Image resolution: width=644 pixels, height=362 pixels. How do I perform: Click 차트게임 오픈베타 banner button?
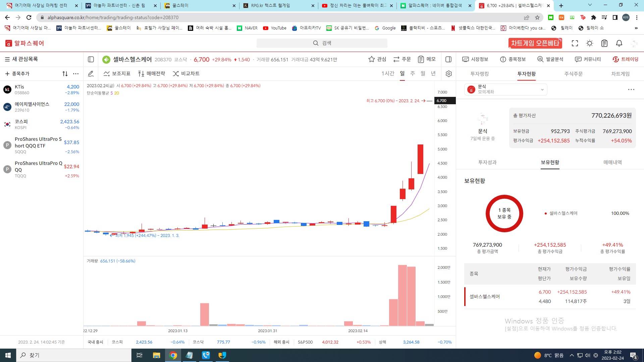(535, 43)
